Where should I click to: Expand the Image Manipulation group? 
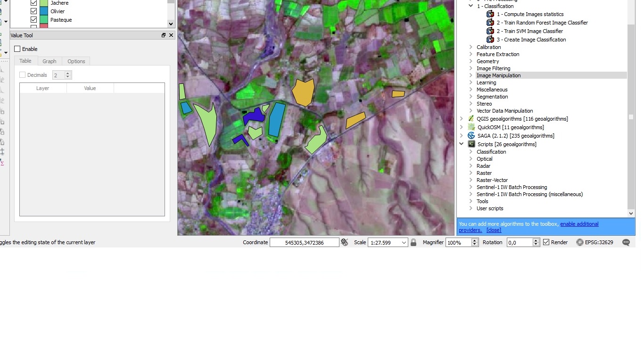click(471, 75)
